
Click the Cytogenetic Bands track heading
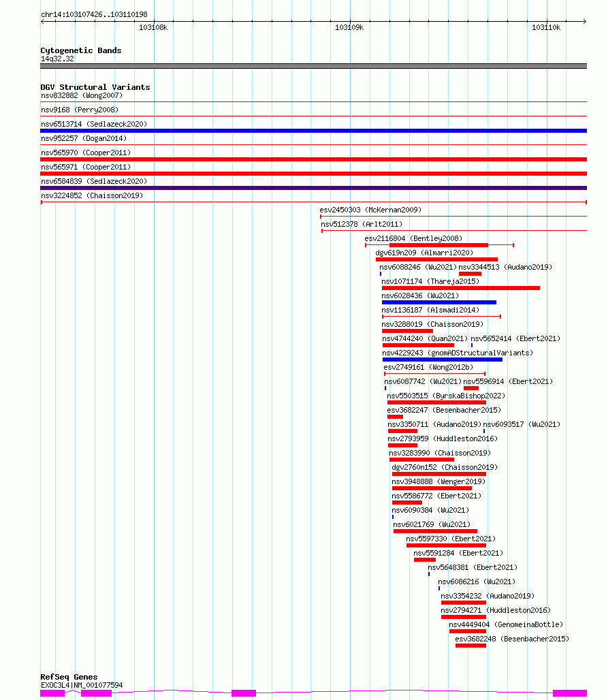[x=81, y=50]
